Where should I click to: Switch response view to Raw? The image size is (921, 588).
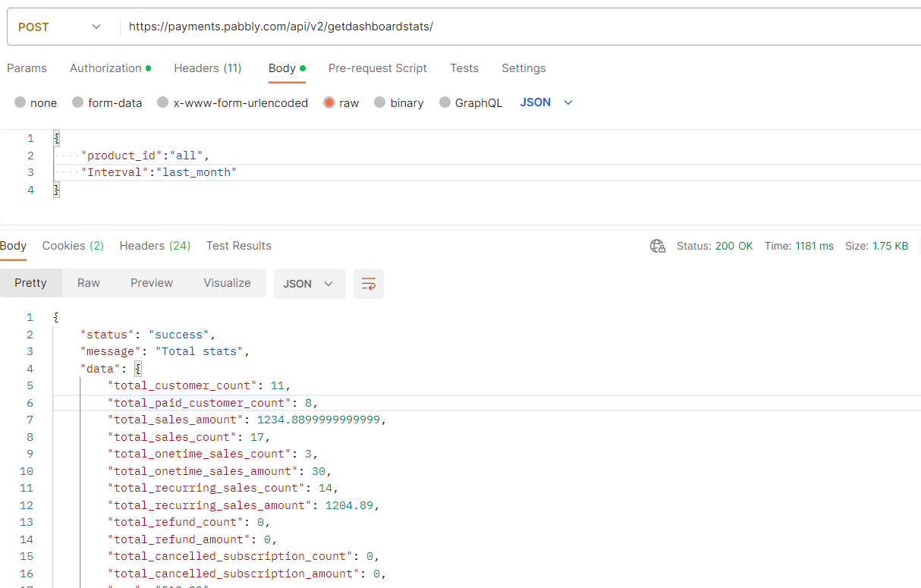click(x=89, y=283)
